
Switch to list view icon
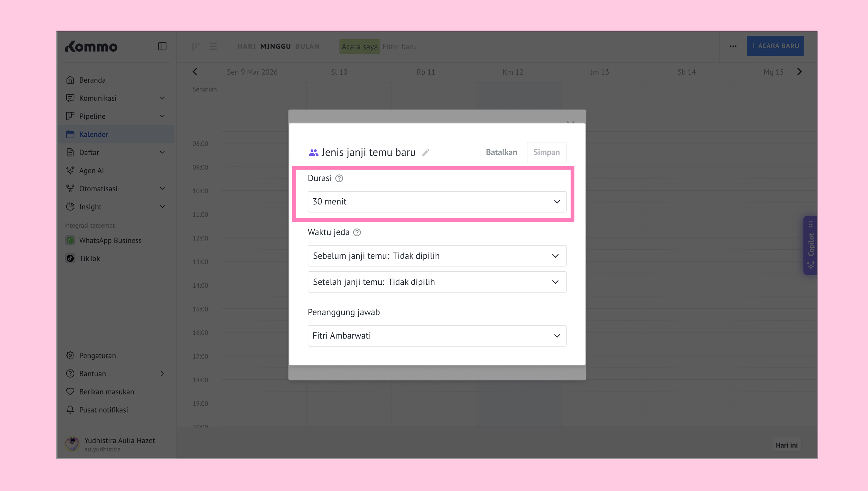pyautogui.click(x=213, y=46)
